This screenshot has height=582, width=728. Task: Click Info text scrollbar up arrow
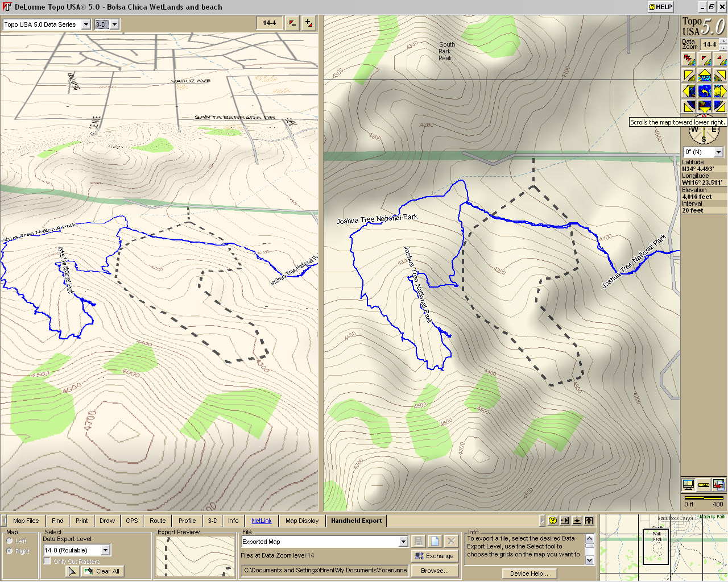pyautogui.click(x=590, y=538)
